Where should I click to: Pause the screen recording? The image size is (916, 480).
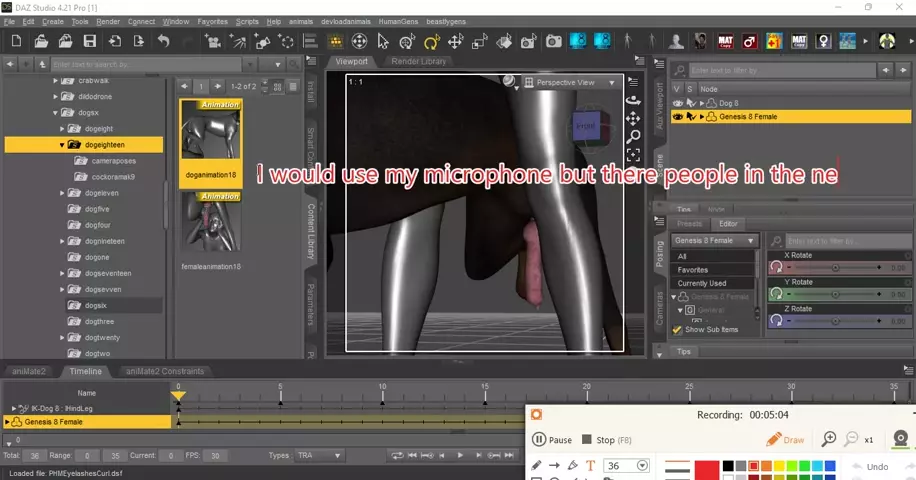(x=552, y=439)
